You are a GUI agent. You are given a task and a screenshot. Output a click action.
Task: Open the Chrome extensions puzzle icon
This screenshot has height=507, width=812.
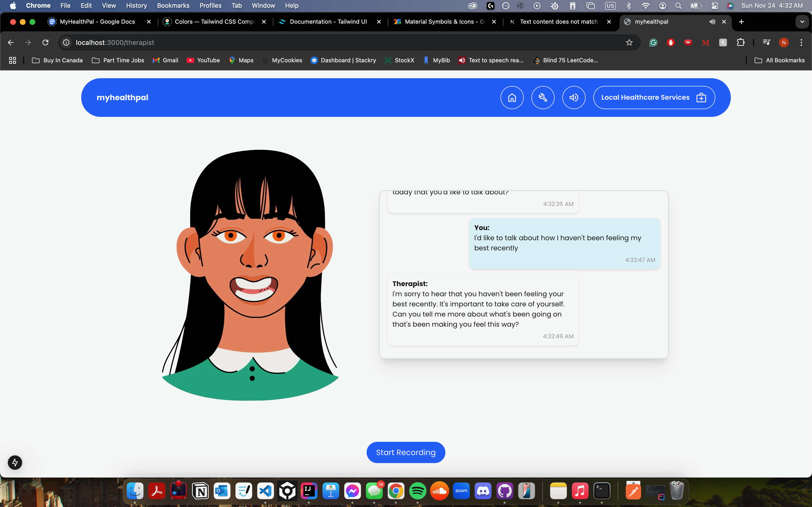coord(740,42)
